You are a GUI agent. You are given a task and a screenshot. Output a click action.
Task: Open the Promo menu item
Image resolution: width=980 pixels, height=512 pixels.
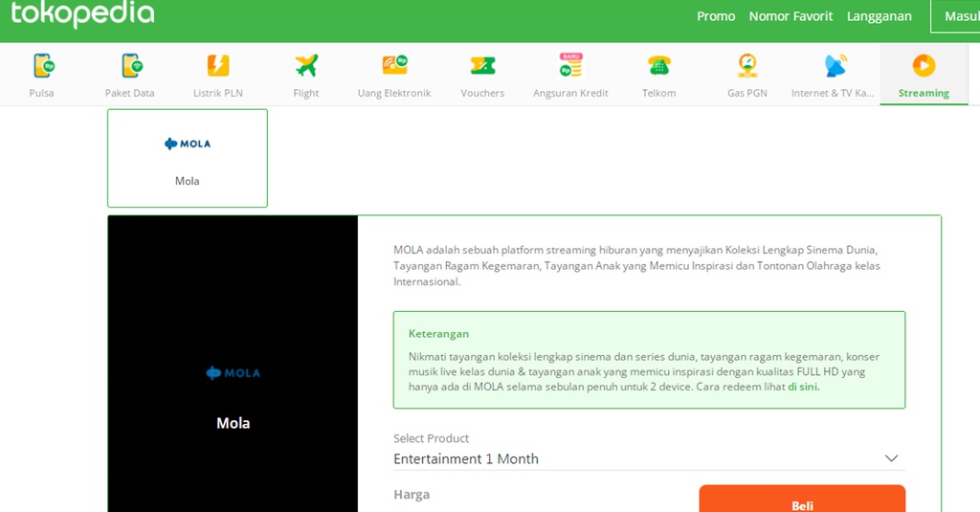pos(716,16)
